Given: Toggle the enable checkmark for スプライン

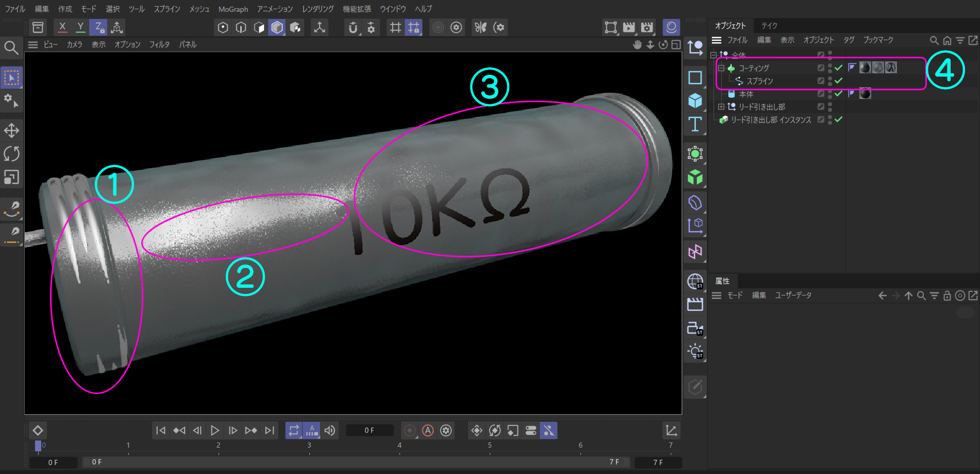Looking at the screenshot, I should 839,80.
